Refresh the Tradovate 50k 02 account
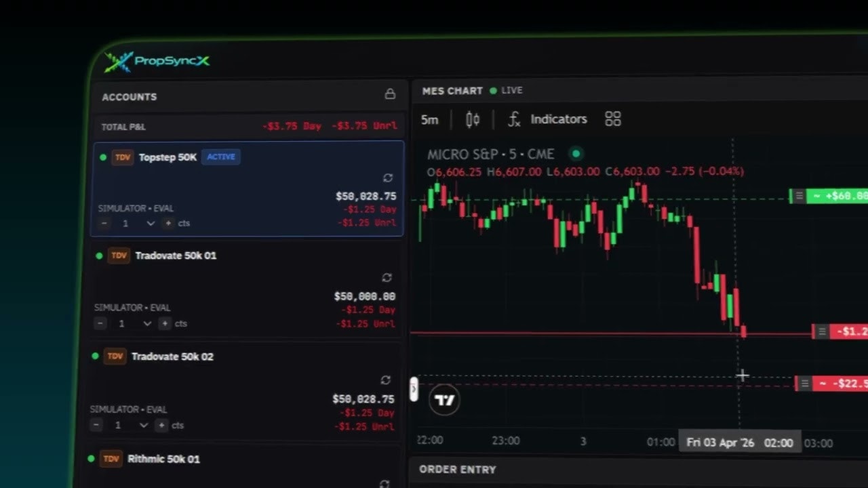The width and height of the screenshot is (868, 488). pyautogui.click(x=385, y=380)
